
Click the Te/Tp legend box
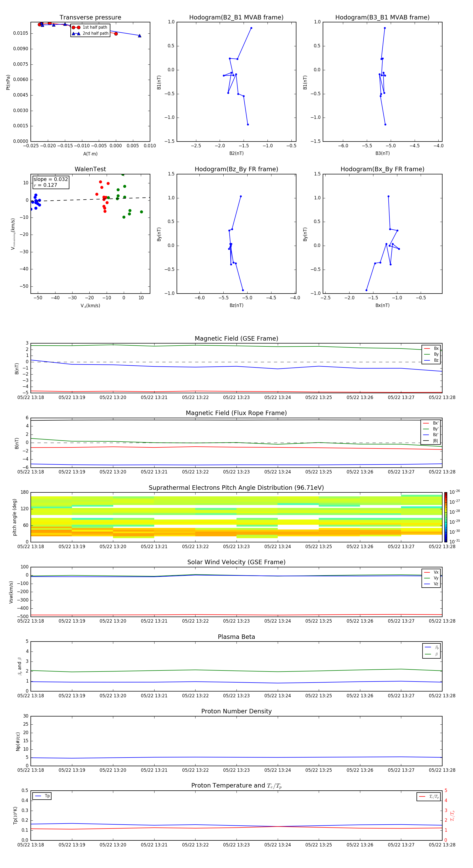(x=428, y=796)
